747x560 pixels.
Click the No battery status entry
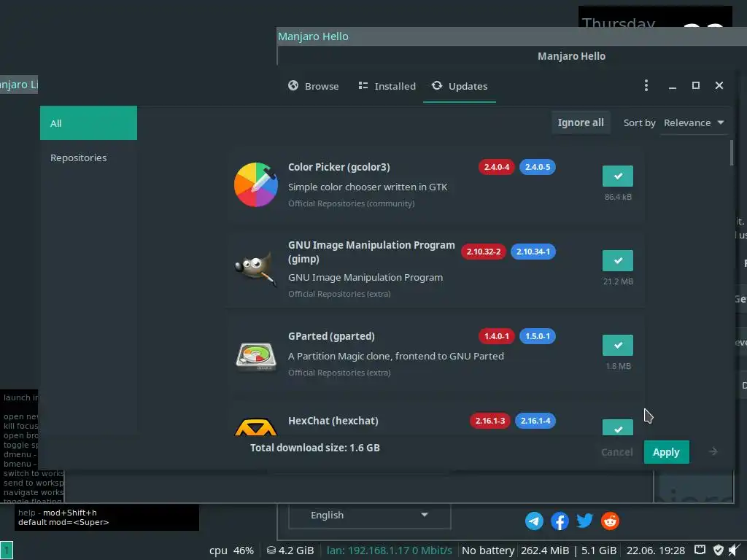tap(488, 551)
